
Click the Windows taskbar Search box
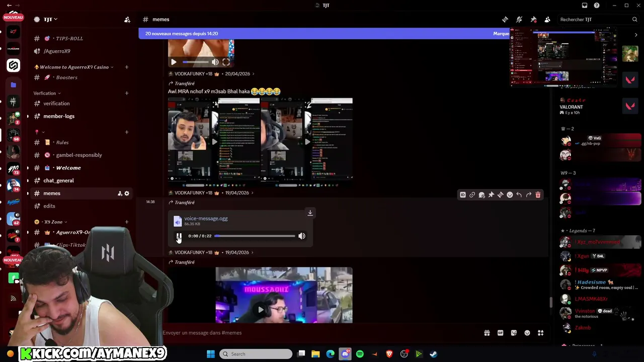pos(256,354)
